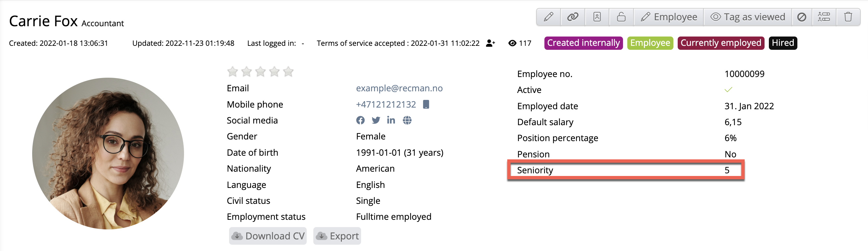Download CV for Carrie Fox
The height and width of the screenshot is (251, 868).
pyautogui.click(x=268, y=236)
